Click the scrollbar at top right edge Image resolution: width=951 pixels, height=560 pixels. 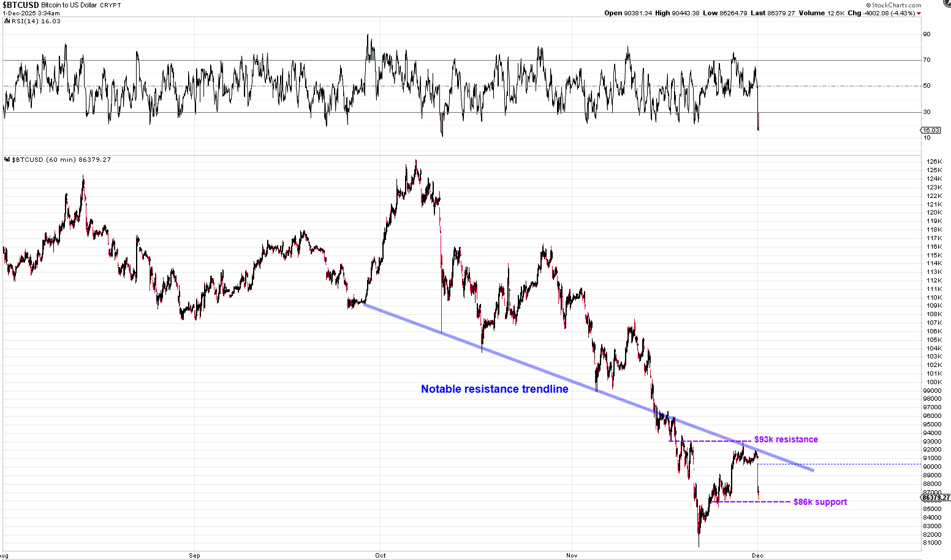[x=945, y=3]
